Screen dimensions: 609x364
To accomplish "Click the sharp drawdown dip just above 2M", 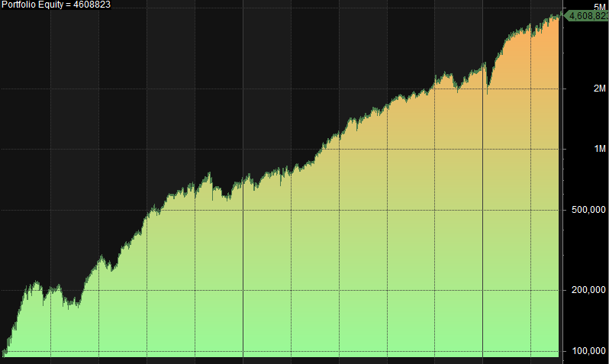I will point(488,92).
